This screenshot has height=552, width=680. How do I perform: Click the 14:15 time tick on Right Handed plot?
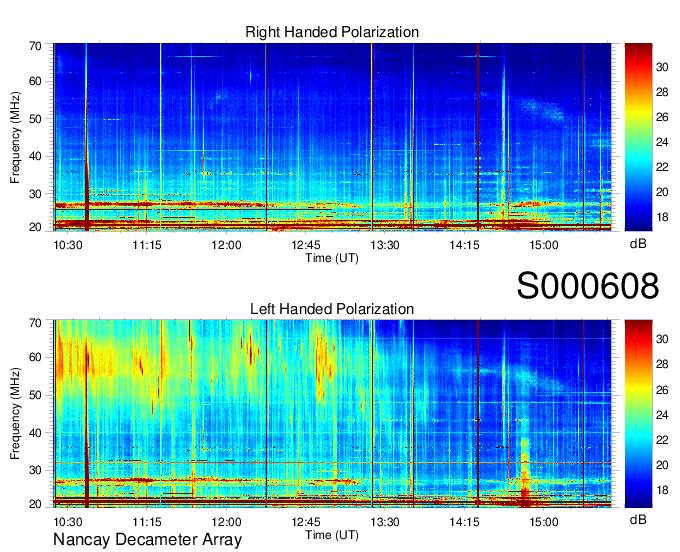point(464,245)
